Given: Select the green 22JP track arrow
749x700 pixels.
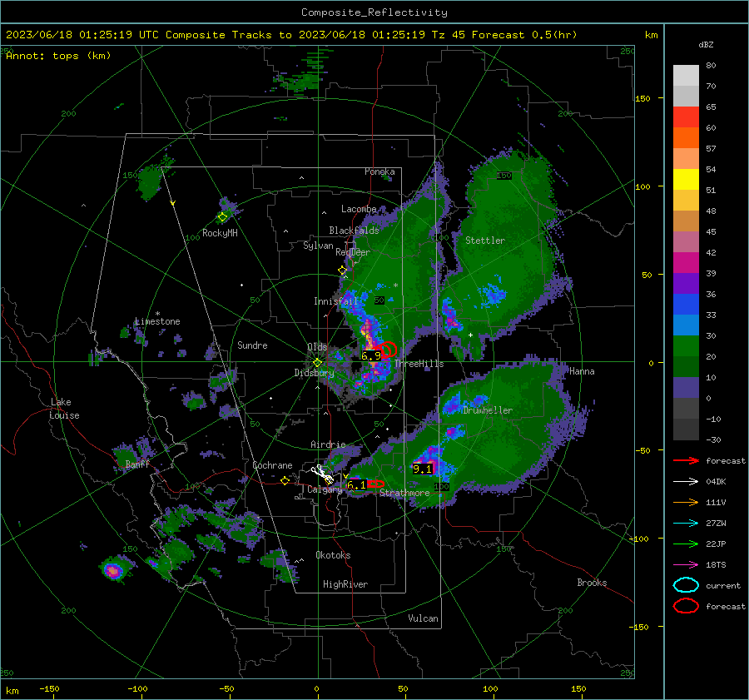Looking at the screenshot, I should coord(686,544).
